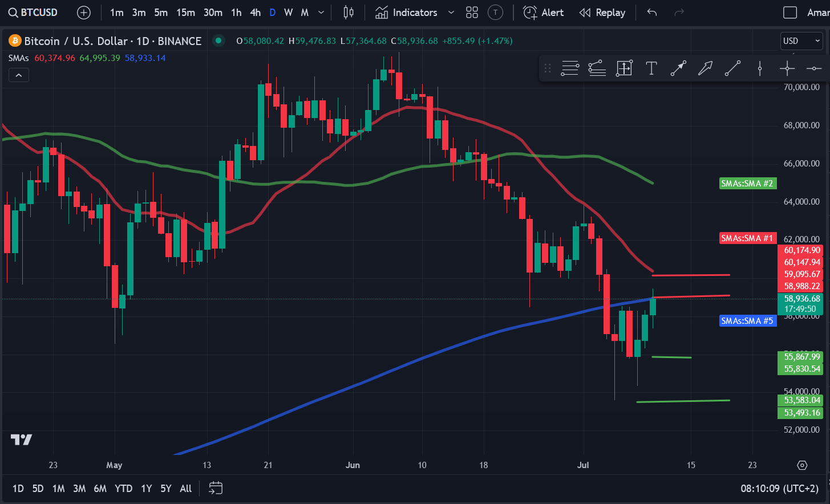Image resolution: width=830 pixels, height=504 pixels.
Task: Click the 55,867.99 green price label
Action: pyautogui.click(x=801, y=357)
